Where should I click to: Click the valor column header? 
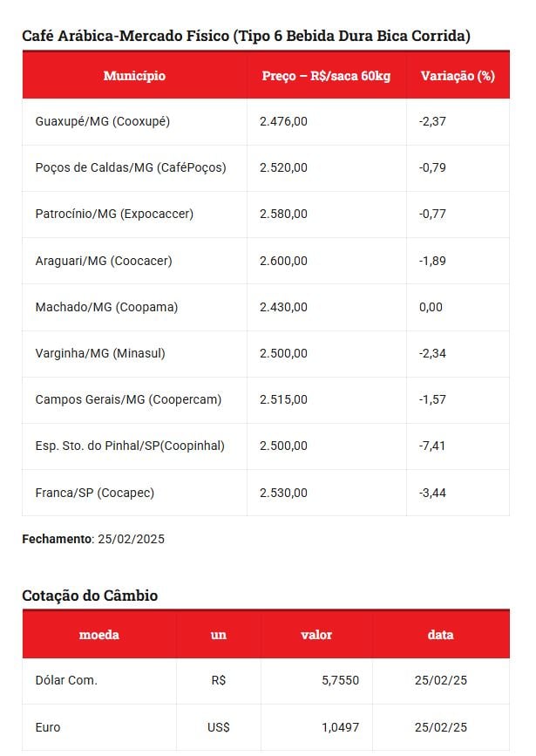point(316,635)
